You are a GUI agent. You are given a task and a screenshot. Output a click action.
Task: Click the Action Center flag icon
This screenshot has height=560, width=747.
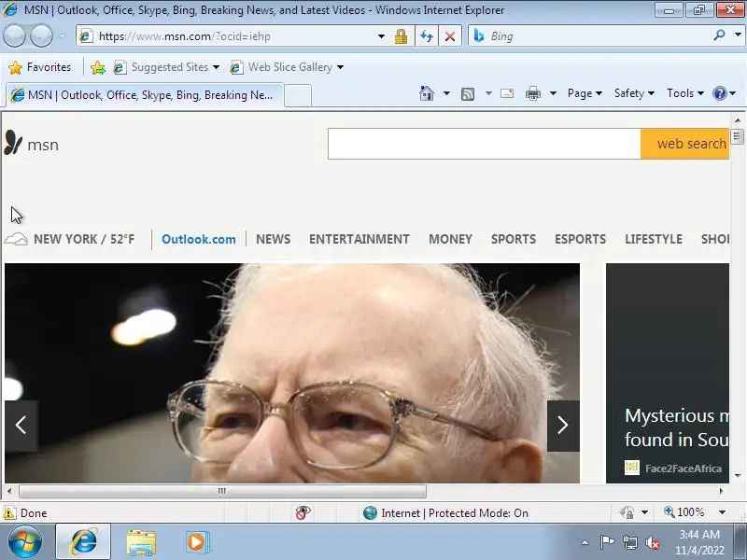tap(607, 542)
